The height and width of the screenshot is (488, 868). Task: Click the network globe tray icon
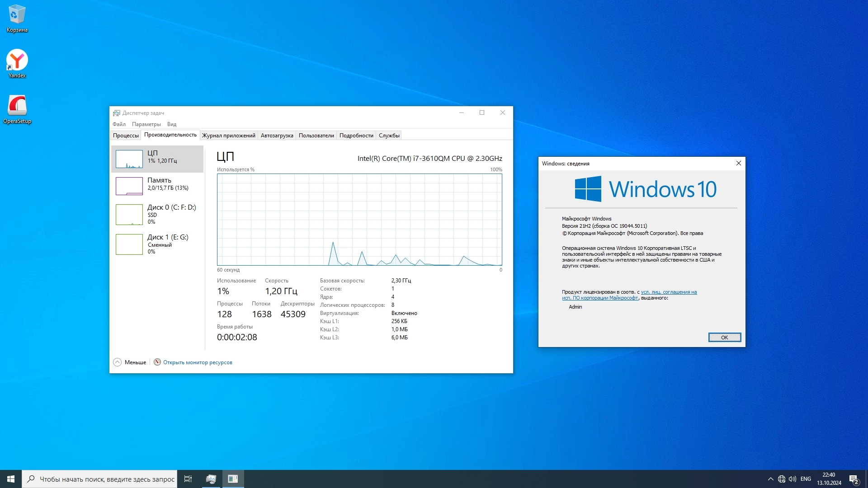pyautogui.click(x=782, y=479)
